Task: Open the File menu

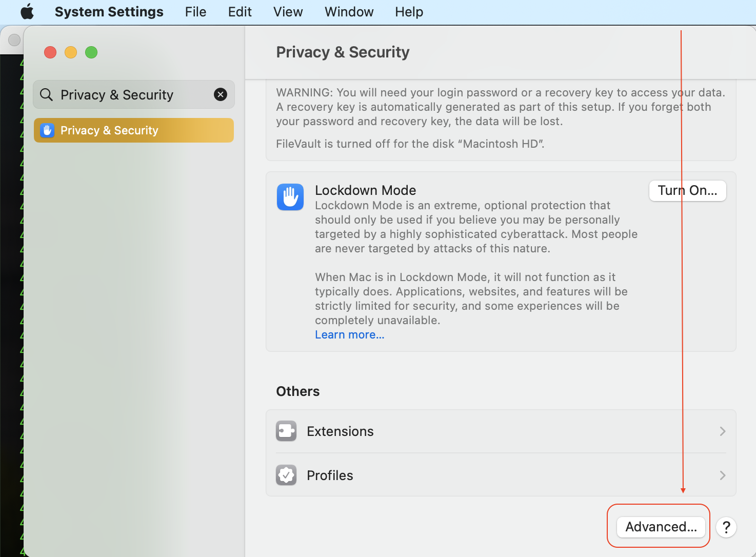Action: [195, 12]
